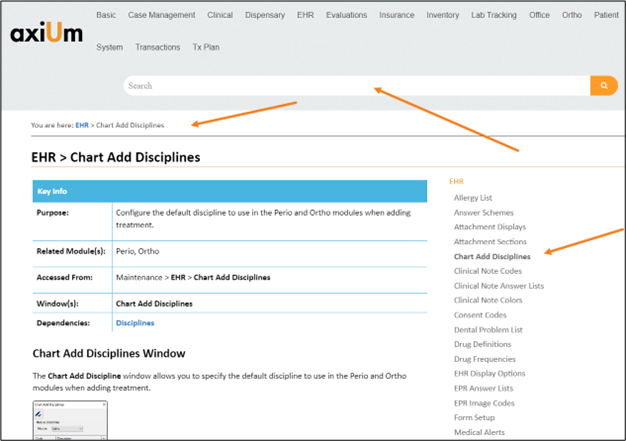This screenshot has width=626, height=441.
Task: Open EHR Display Options topic
Action: tap(489, 374)
